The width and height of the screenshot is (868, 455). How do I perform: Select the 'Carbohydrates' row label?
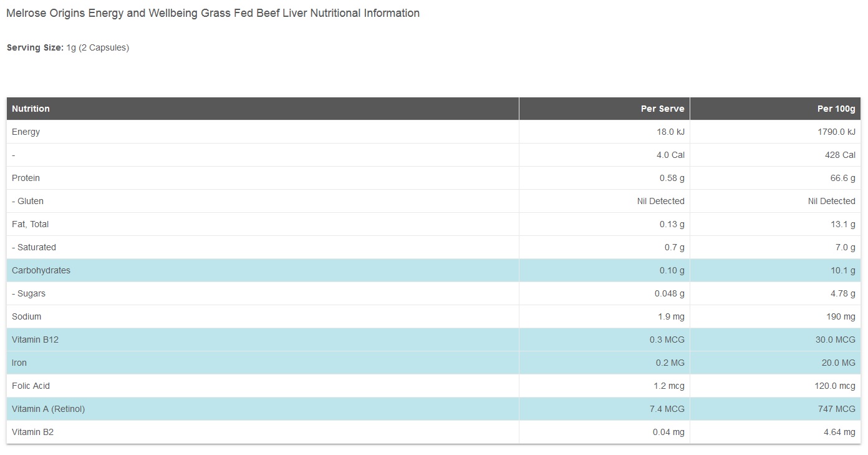click(41, 270)
